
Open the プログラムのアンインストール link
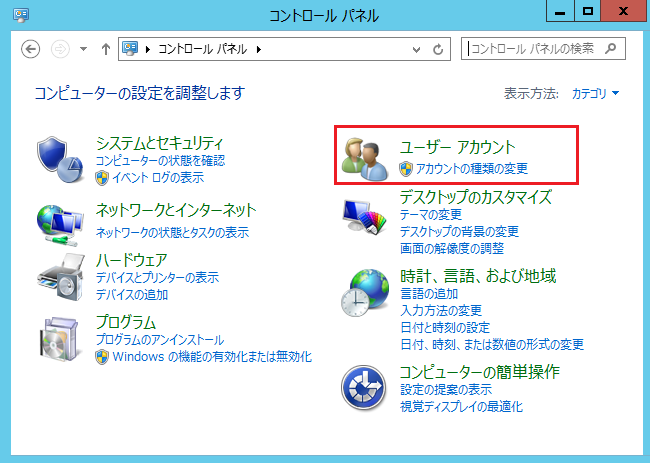(159, 340)
